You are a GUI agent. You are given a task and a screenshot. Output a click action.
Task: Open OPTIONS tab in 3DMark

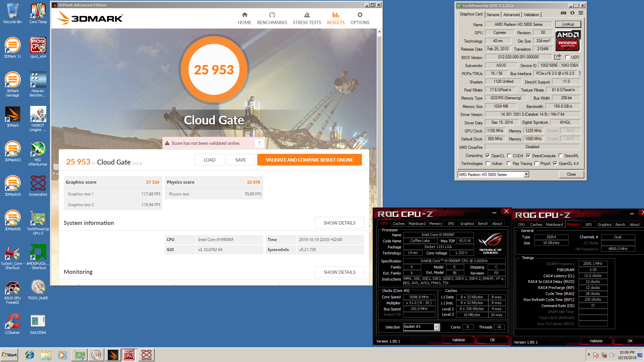coord(360,18)
